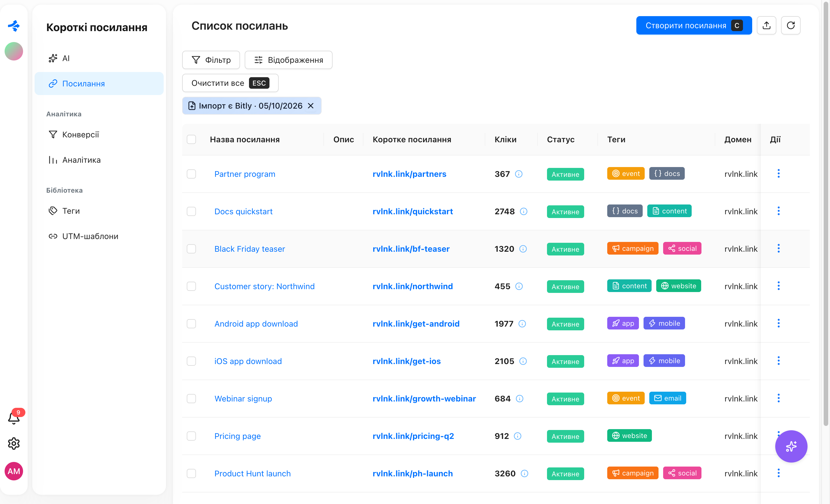Viewport: 830px width, 504px height.
Task: Click the export upload icon button
Action: coord(766,25)
